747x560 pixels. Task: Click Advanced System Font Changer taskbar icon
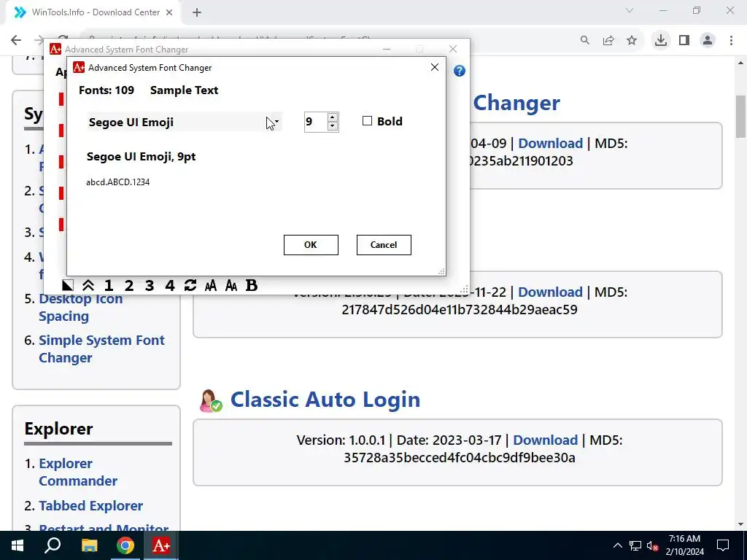(x=161, y=545)
